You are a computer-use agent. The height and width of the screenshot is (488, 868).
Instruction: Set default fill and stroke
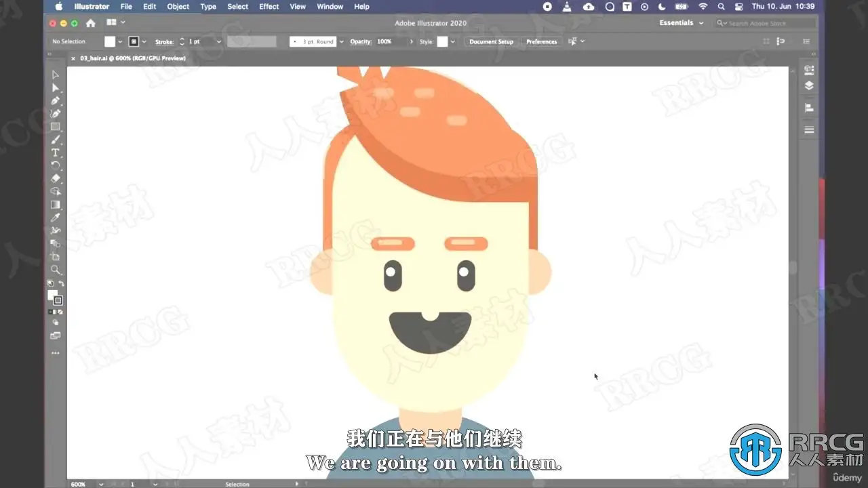point(50,283)
